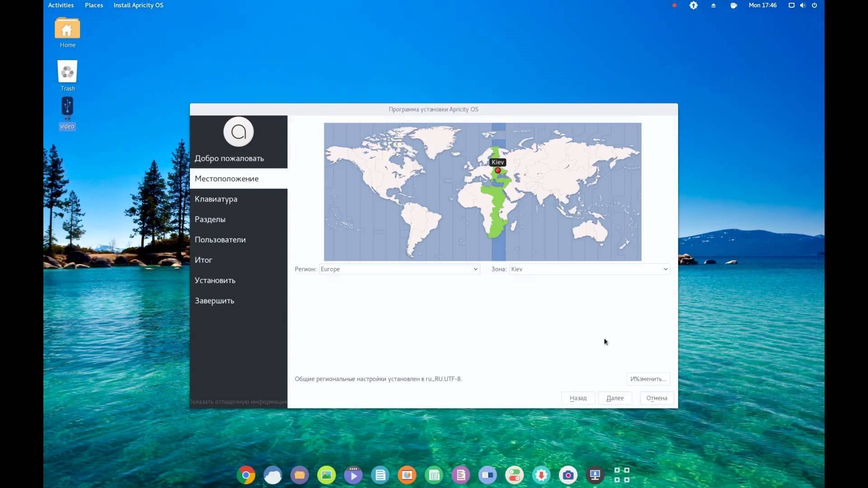Open the orange presentation app in dock
Viewport: 868px width, 488px height.
[407, 475]
